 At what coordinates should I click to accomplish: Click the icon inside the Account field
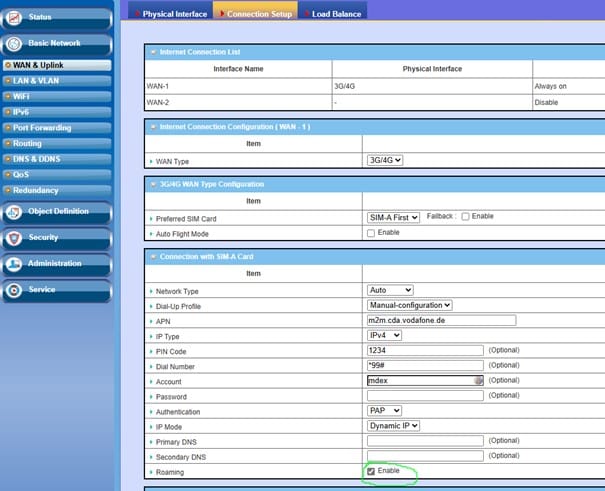478,381
